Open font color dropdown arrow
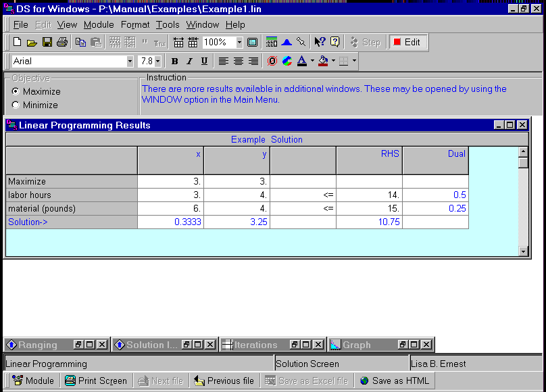The width and height of the screenshot is (546, 392). pos(313,62)
